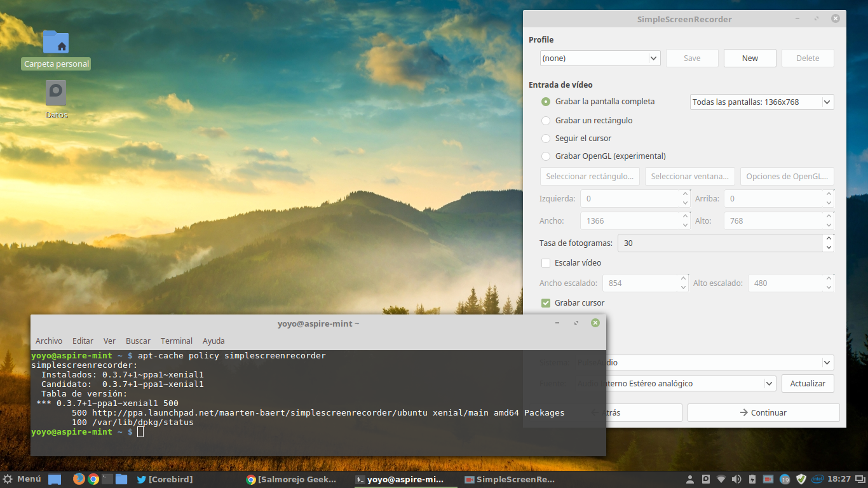The height and width of the screenshot is (488, 868).
Task: Open terminal launcher in the panel
Action: pyautogui.click(x=107, y=479)
